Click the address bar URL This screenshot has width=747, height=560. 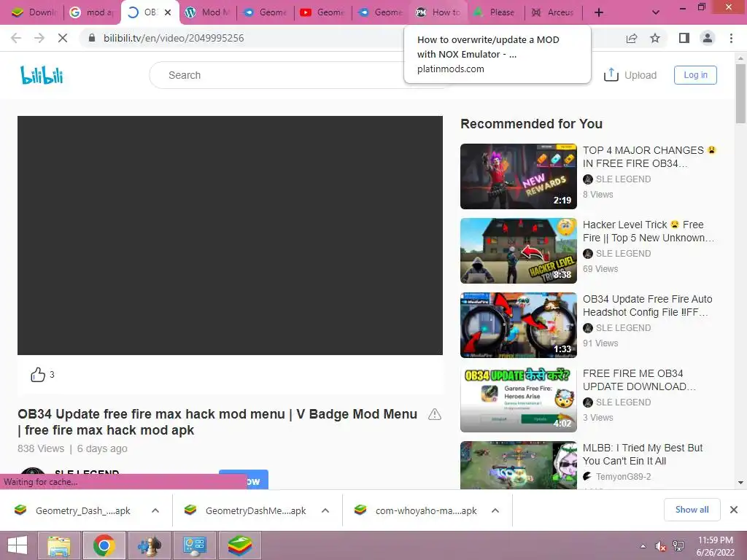(174, 38)
